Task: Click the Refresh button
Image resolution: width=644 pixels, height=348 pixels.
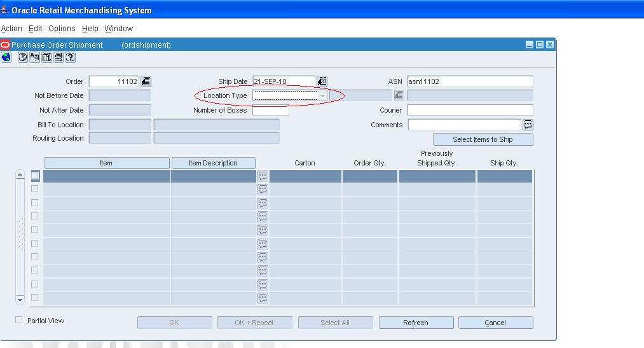Action: pos(416,323)
